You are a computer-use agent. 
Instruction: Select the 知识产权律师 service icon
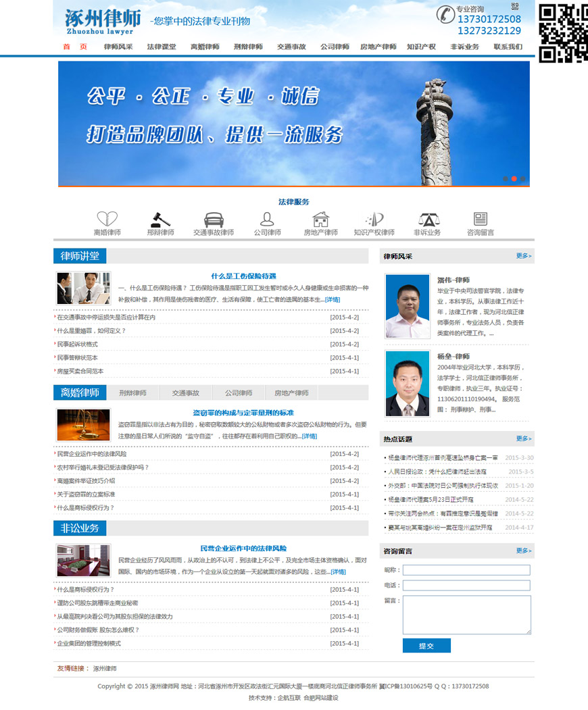tap(374, 219)
